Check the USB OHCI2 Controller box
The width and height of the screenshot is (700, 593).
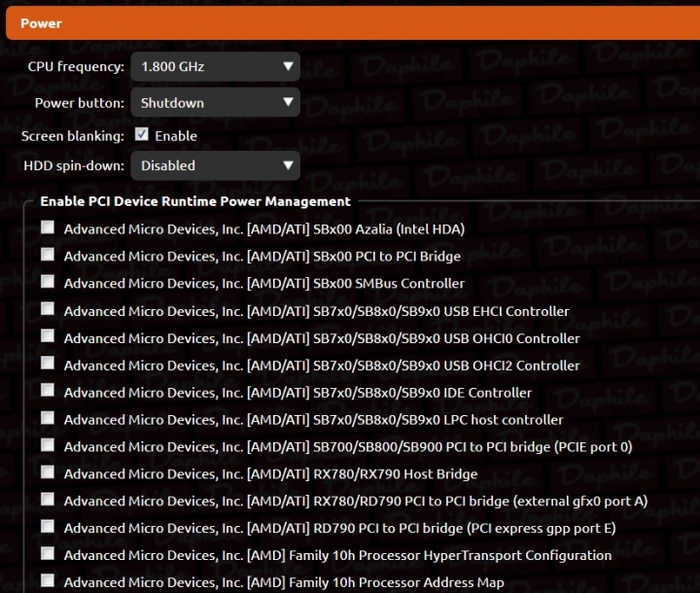click(x=48, y=363)
